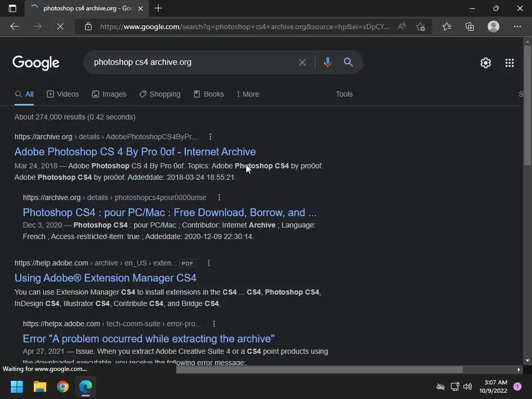Open Using Adobe Extension Manager CS4 link
532x399 pixels.
(x=105, y=278)
